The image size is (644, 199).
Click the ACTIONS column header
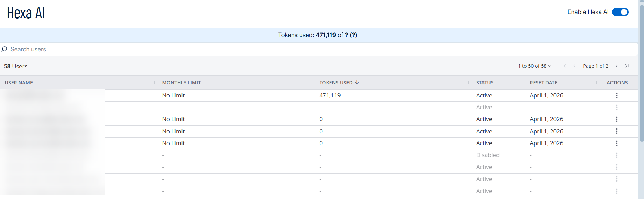point(617,83)
